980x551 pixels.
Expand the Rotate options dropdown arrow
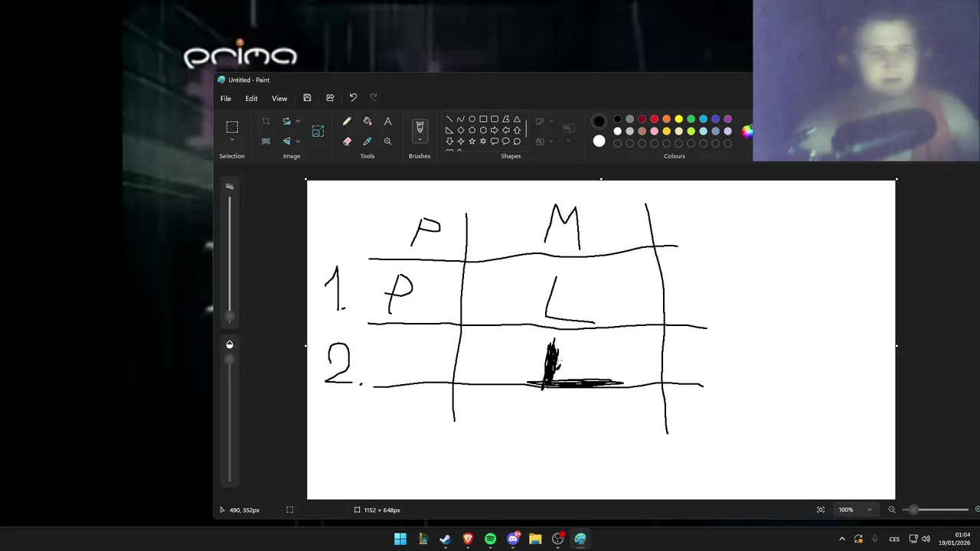pos(298,121)
